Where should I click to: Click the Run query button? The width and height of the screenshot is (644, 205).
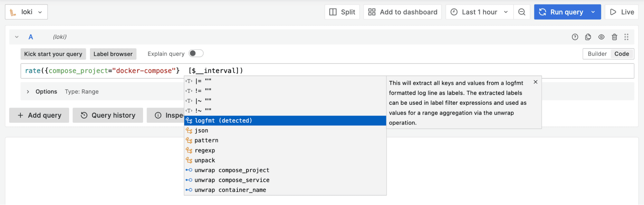coord(561,12)
